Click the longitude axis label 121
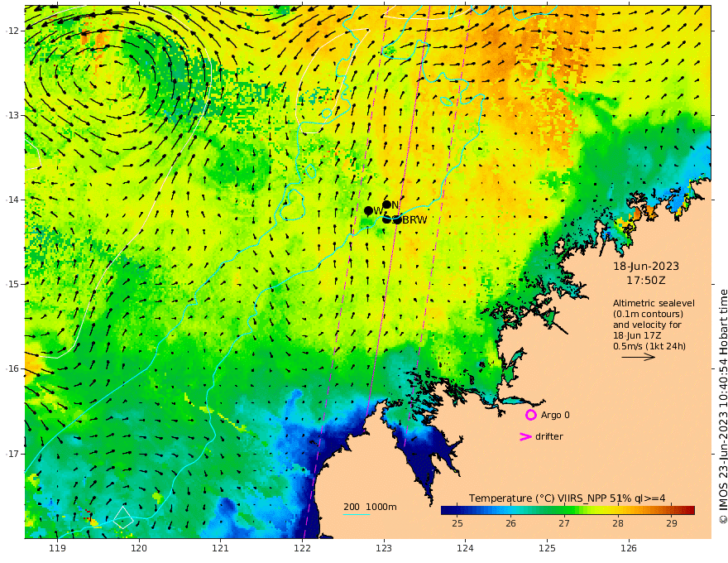The height and width of the screenshot is (563, 728). click(221, 548)
